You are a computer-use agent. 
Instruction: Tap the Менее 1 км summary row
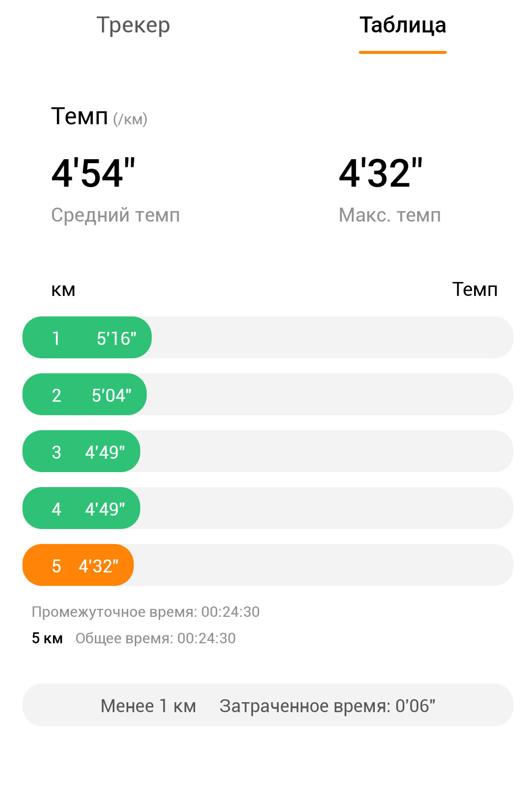(x=268, y=705)
